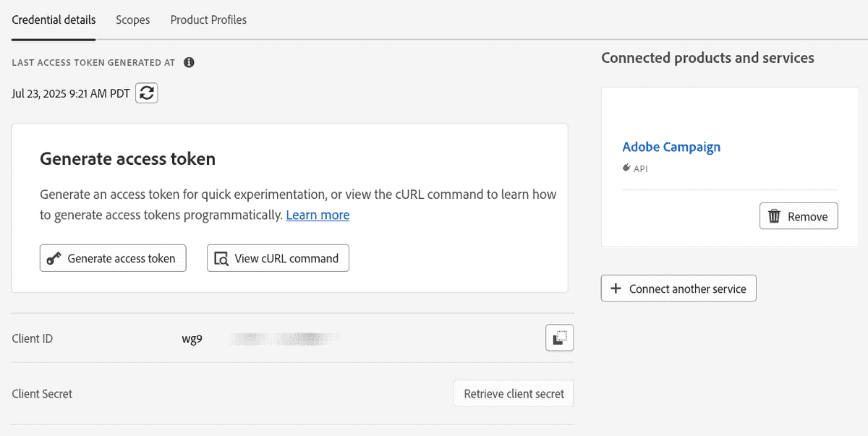Click Generate access token key button

tap(113, 258)
